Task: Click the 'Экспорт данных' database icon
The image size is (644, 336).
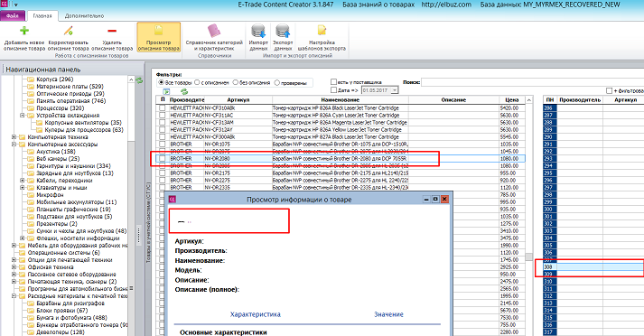Action: 283,31
